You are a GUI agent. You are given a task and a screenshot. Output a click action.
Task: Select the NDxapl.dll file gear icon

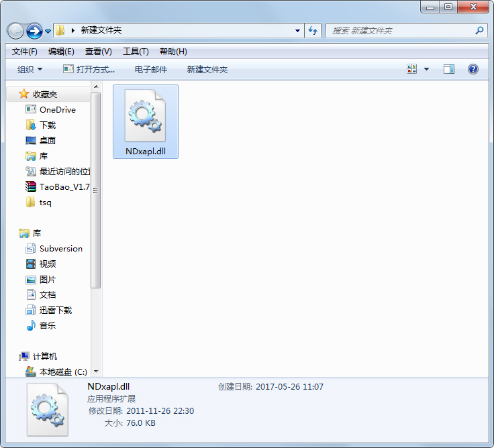coord(145,116)
